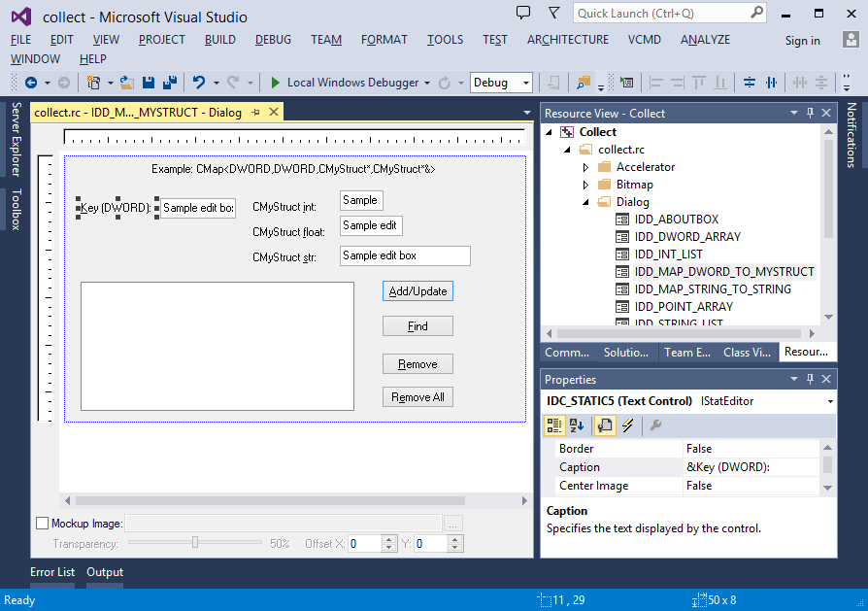Adjust the Transparency slider
The height and width of the screenshot is (611, 868).
tap(194, 543)
